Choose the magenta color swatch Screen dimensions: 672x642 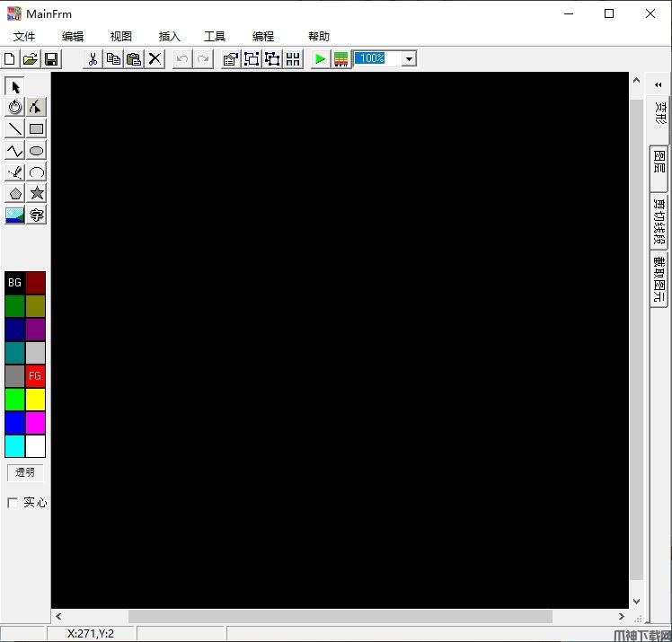click(35, 423)
